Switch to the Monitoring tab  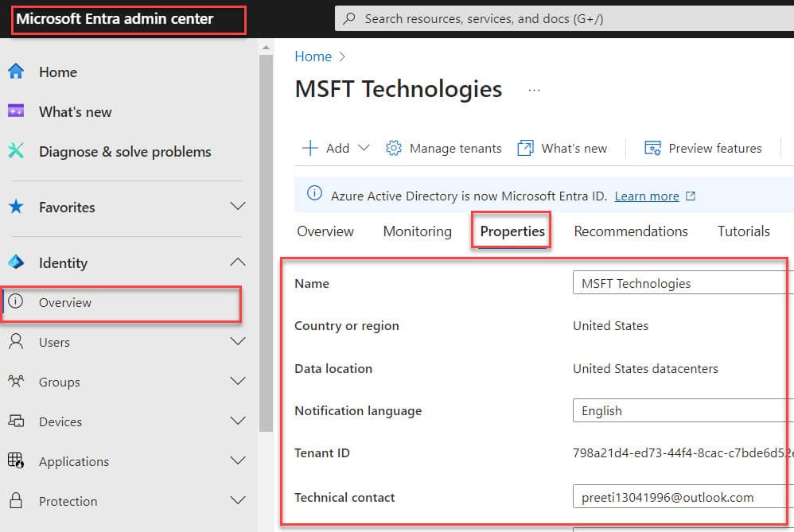click(417, 231)
